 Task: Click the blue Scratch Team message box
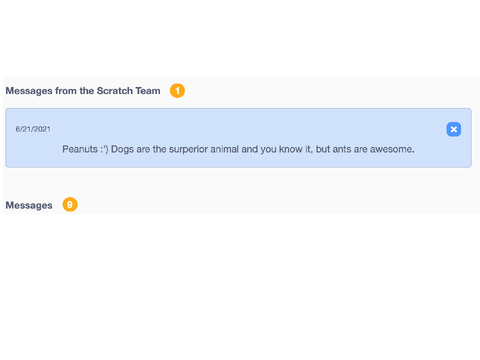(x=238, y=138)
